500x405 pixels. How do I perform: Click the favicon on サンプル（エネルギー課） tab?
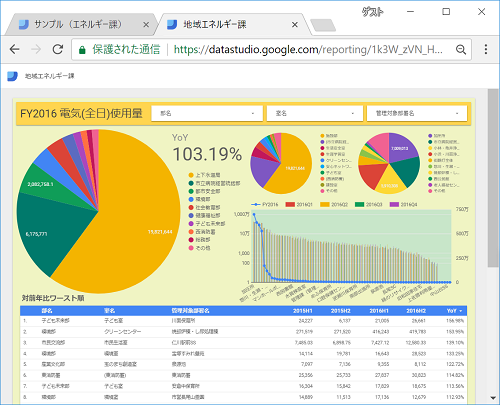pyautogui.click(x=24, y=25)
